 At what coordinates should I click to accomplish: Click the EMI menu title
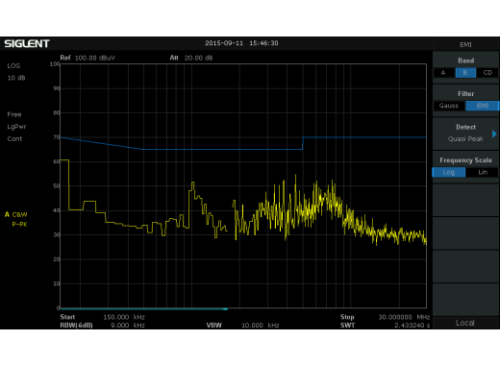[x=465, y=45]
